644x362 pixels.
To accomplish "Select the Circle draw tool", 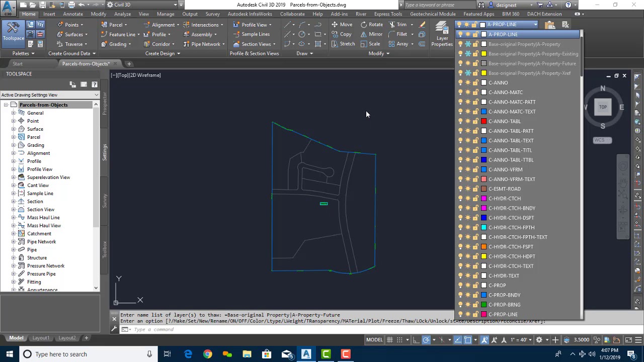I will pyautogui.click(x=302, y=34).
